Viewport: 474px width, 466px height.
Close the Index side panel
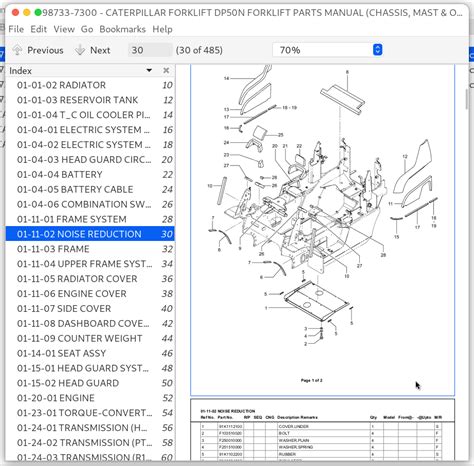(x=166, y=70)
